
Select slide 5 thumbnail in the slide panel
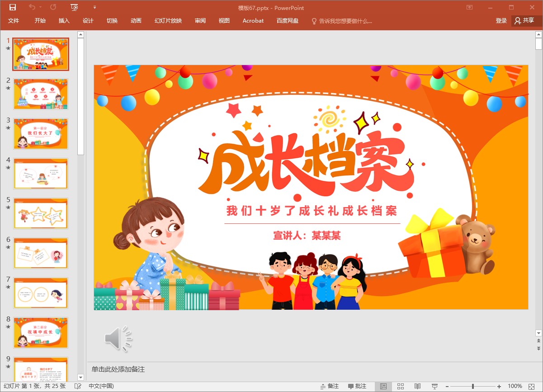coord(41,213)
